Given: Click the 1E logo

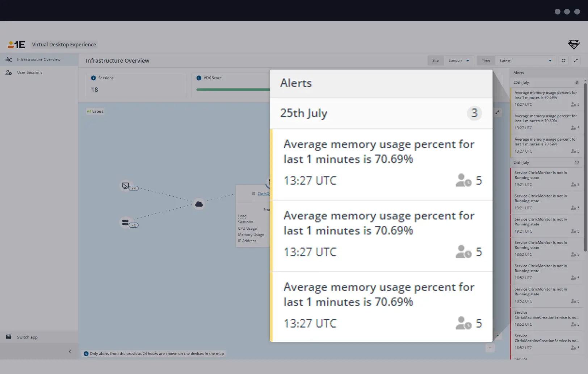Looking at the screenshot, I should coord(17,45).
